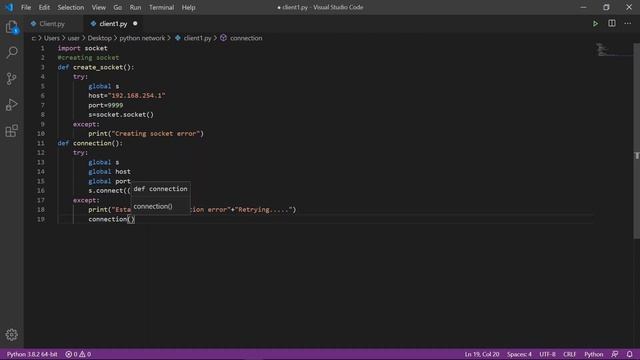Viewport: 640px width, 360px height.
Task: Open connection symbol breadcrumb dropdown
Action: 246,38
